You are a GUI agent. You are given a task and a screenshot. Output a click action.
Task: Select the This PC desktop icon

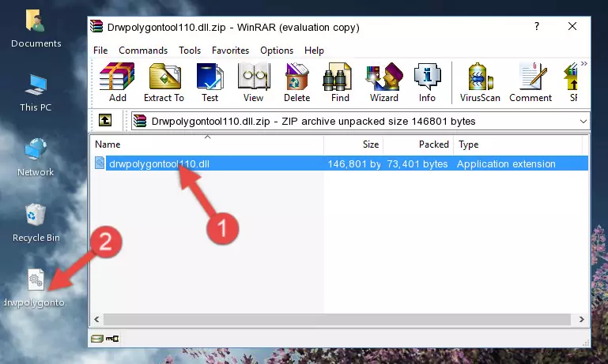coord(36,93)
